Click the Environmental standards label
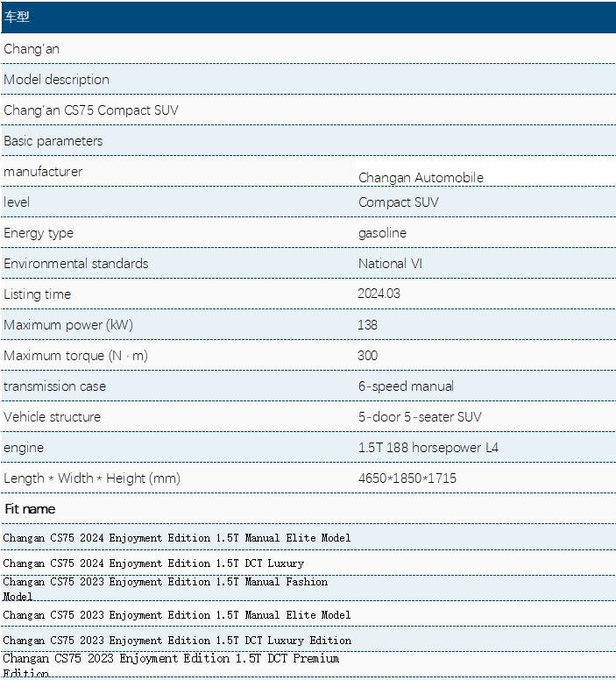The image size is (616, 680). [76, 264]
